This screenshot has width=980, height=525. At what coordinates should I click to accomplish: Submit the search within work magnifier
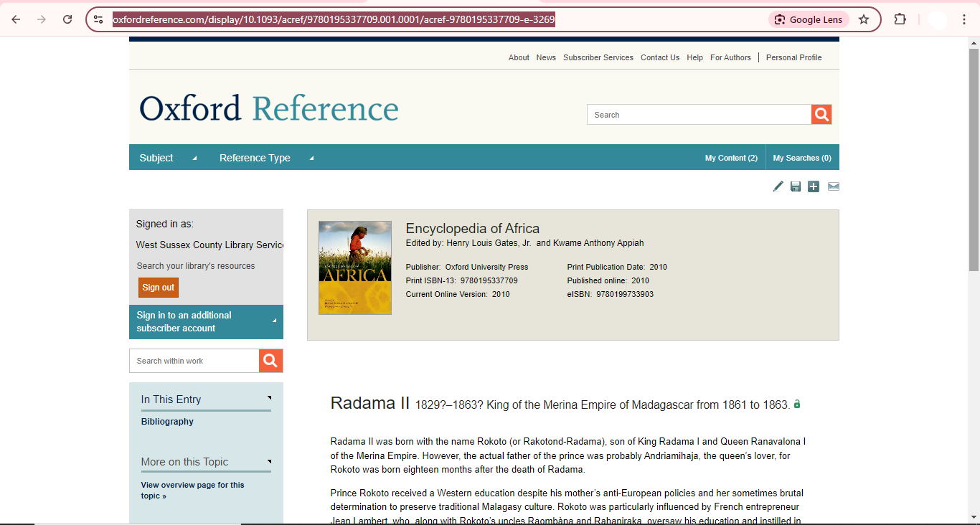pyautogui.click(x=270, y=361)
